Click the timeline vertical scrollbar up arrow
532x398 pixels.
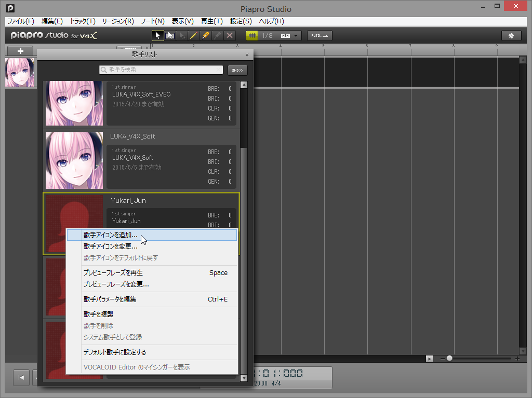pyautogui.click(x=523, y=60)
